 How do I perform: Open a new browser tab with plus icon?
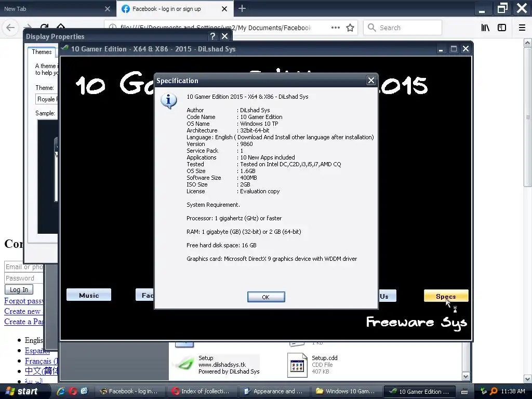click(x=242, y=8)
